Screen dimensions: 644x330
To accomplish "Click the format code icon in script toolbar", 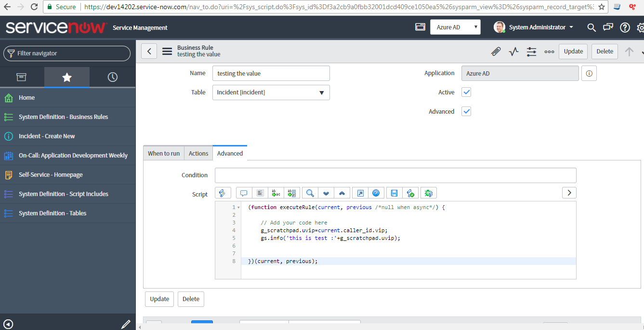I will tap(260, 193).
